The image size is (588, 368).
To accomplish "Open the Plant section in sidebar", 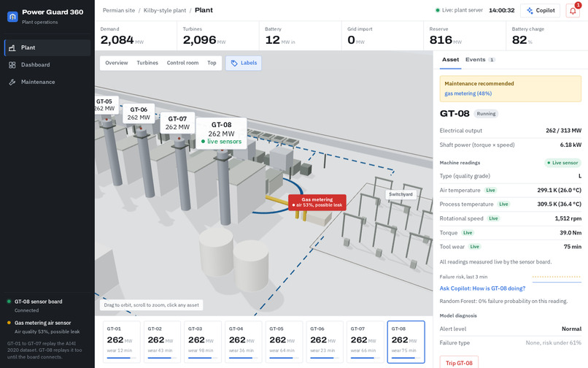I will (x=47, y=47).
